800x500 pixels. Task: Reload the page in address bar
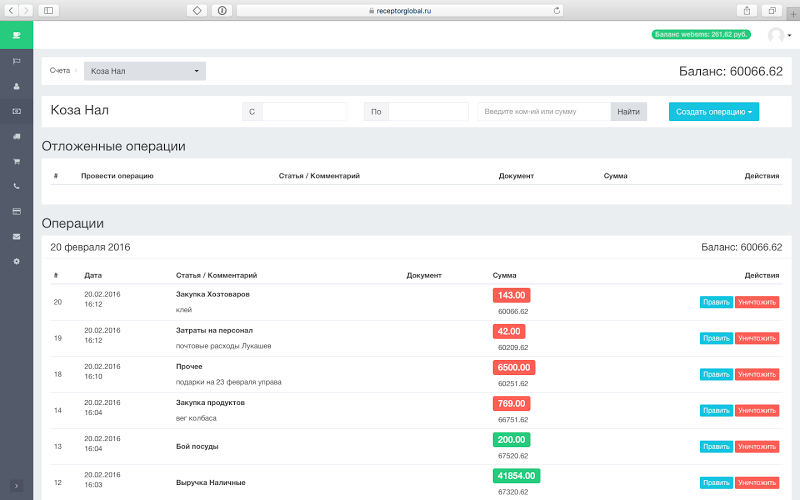click(x=557, y=10)
